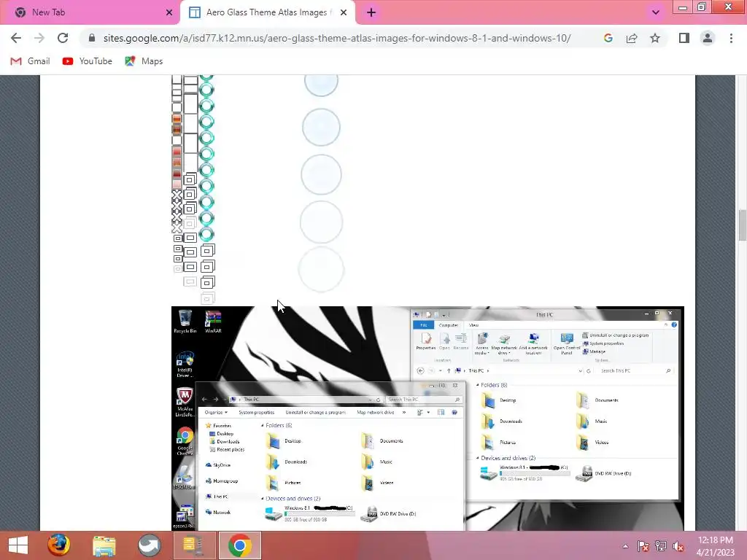The image size is (747, 560).
Task: Show hidden system tray icons
Action: coord(625,546)
